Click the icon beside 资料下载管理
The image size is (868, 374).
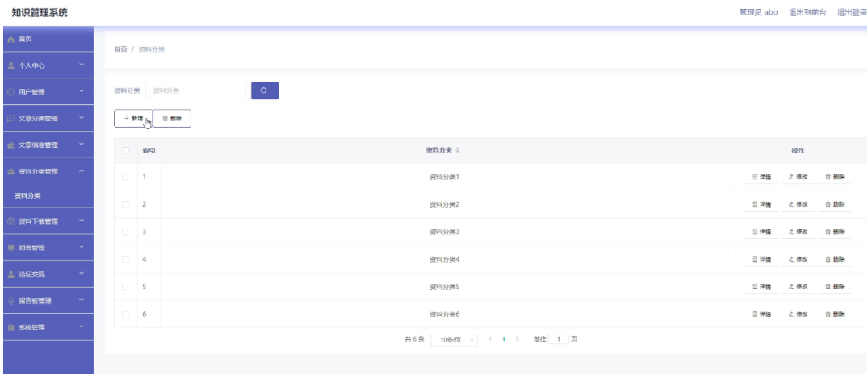pyautogui.click(x=11, y=221)
